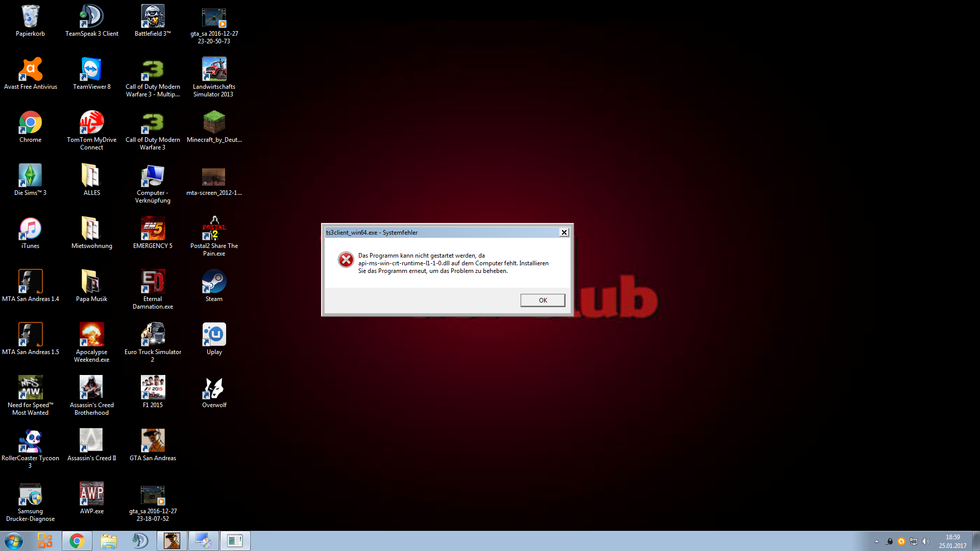Open the clock showing 18:59
Viewport: 980px width, 551px height.
click(952, 541)
